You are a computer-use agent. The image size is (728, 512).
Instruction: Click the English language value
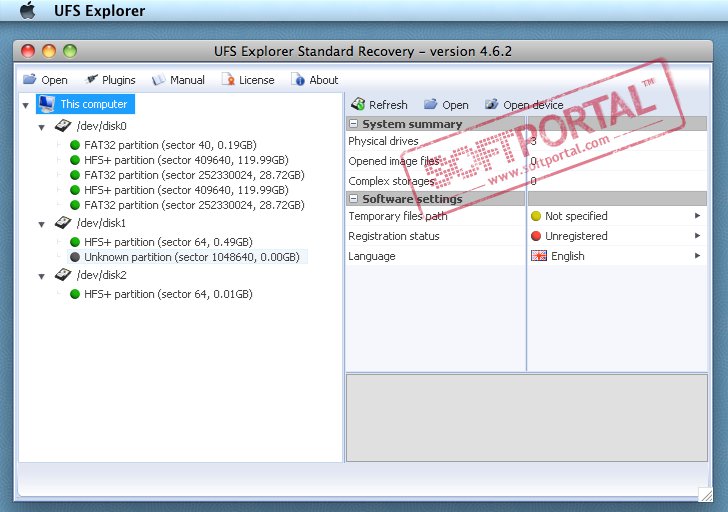tap(567, 256)
